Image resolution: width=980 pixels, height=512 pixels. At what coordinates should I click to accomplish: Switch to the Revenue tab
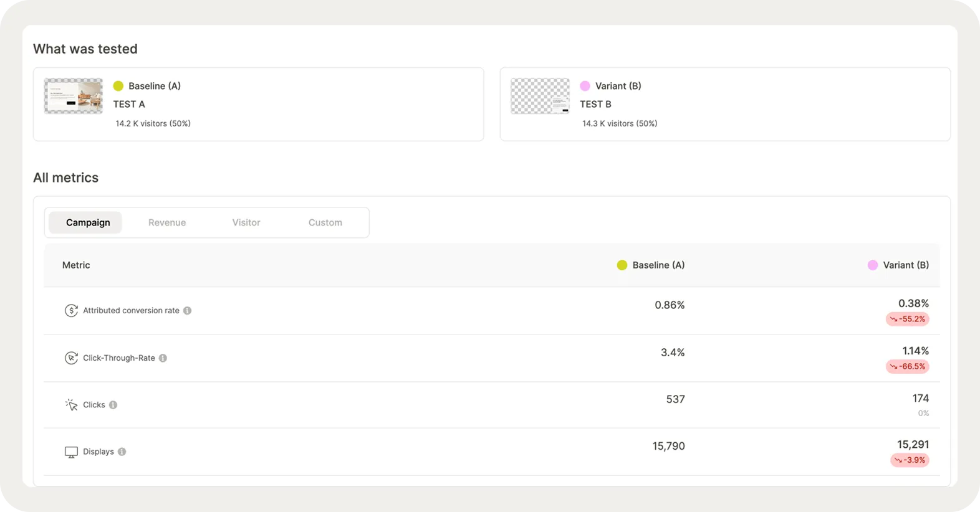coord(167,222)
